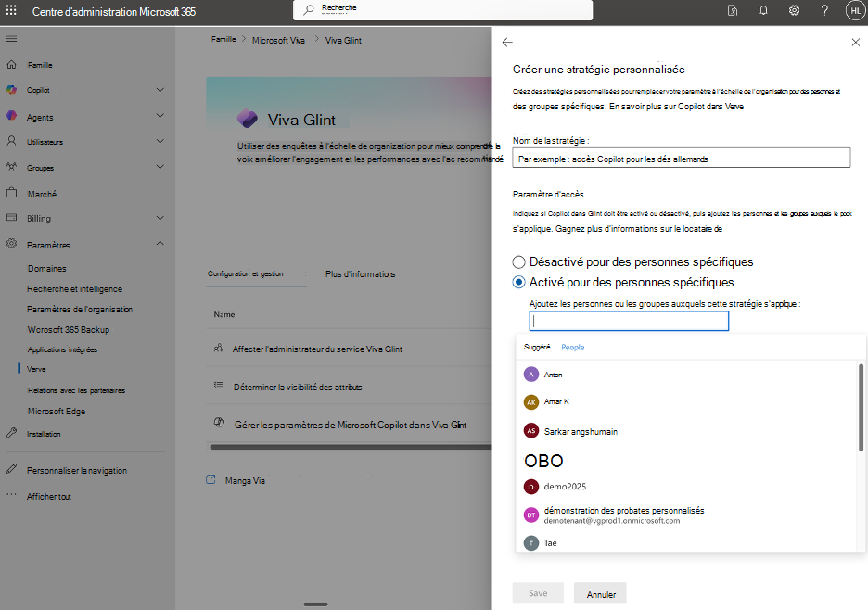The width and height of the screenshot is (868, 610).
Task: Click the Viva Glint logo icon
Action: tap(247, 119)
